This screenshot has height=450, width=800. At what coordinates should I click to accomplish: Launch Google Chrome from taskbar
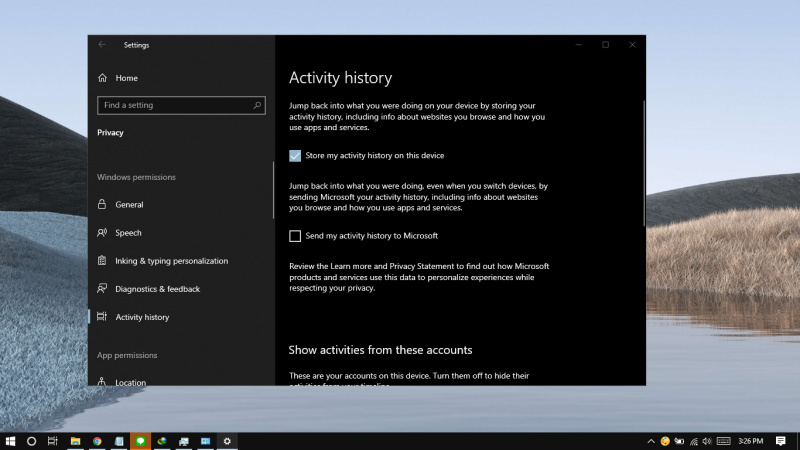tap(97, 441)
